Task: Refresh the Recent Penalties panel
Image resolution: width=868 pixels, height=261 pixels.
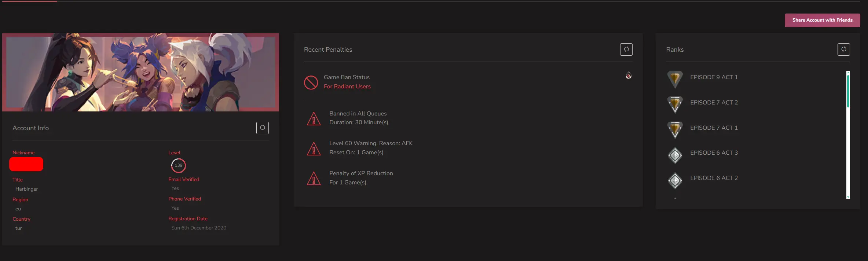Action: (626, 49)
